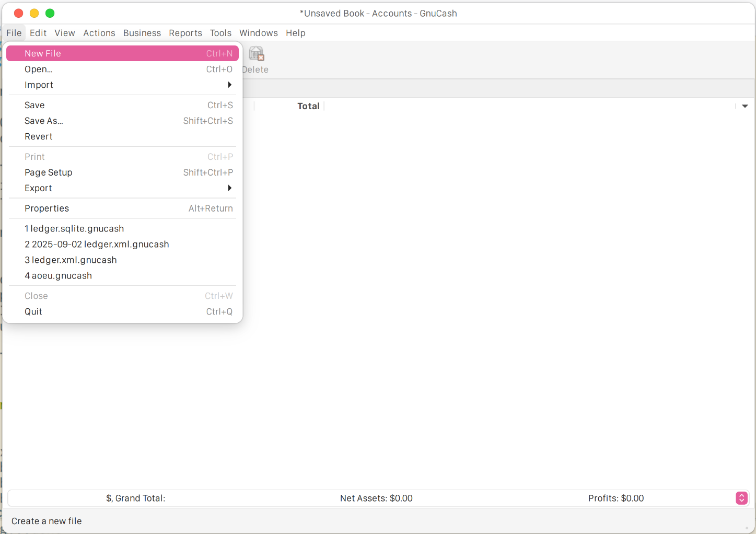This screenshot has height=534, width=756.
Task: Open the Help menu
Action: pos(296,32)
